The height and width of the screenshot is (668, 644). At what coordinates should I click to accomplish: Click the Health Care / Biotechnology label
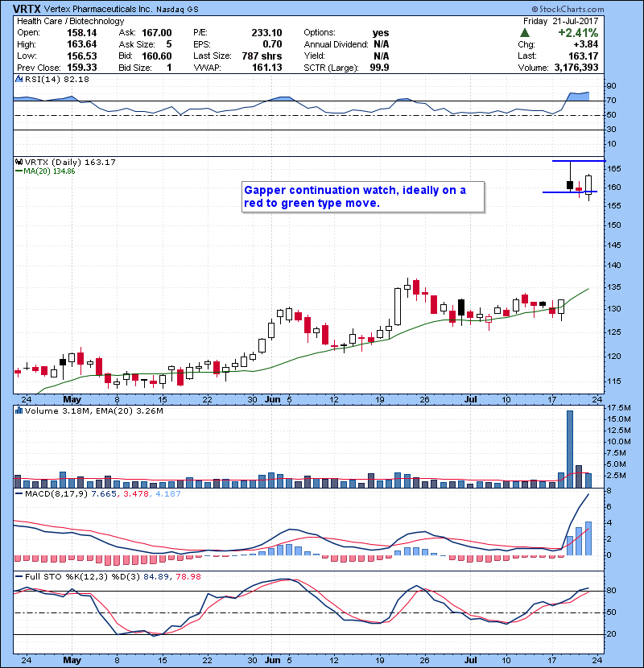70,21
